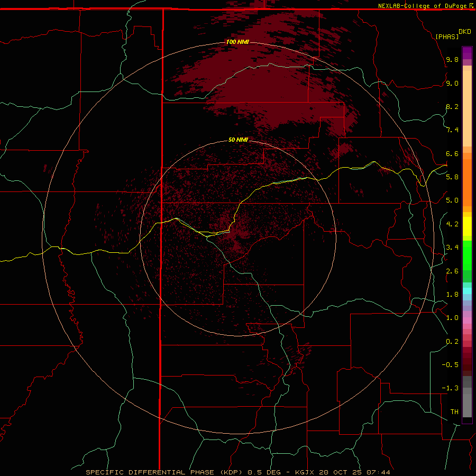Select the 9.0 scale value
The image size is (476, 476).
point(452,83)
